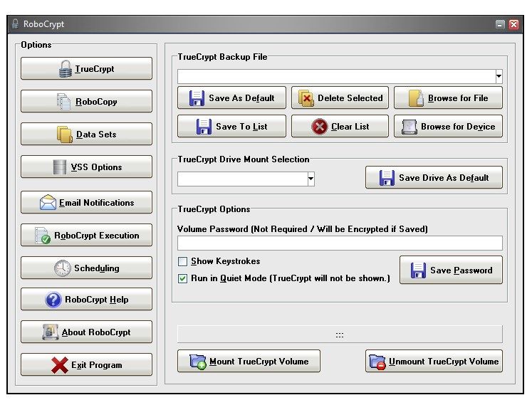Click the floppy icon on Save Password

(418, 270)
